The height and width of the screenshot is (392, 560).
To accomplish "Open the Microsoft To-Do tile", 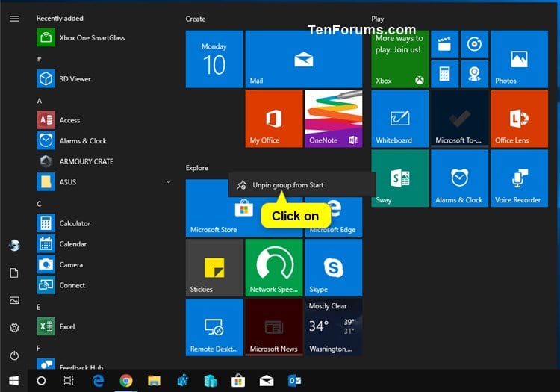I will [460, 119].
